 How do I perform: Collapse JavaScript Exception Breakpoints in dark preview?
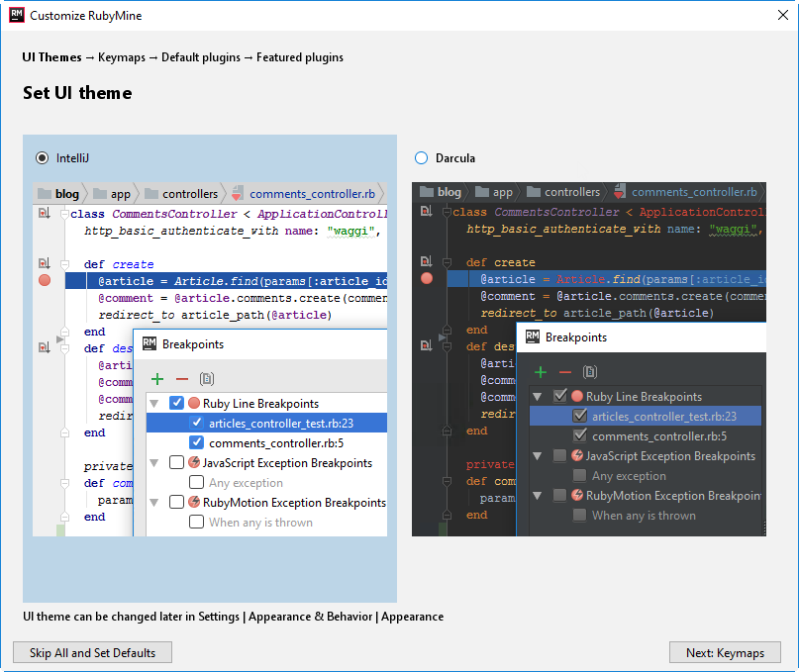[538, 456]
